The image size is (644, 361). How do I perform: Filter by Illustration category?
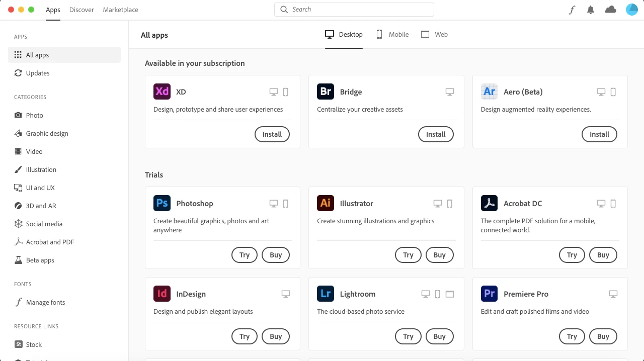pyautogui.click(x=64, y=169)
